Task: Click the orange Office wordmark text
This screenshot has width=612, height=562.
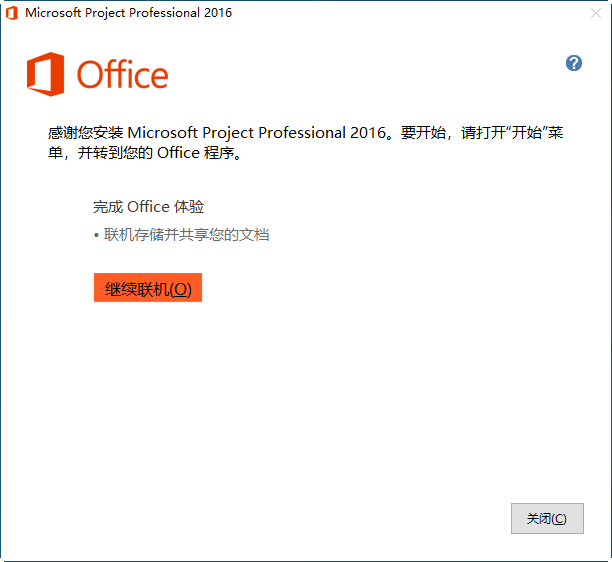Action: pos(123,75)
